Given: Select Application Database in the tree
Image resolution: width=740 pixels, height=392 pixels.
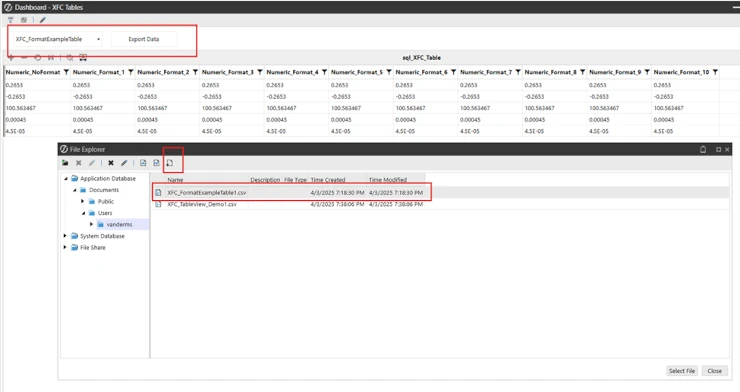Looking at the screenshot, I should click(x=108, y=179).
